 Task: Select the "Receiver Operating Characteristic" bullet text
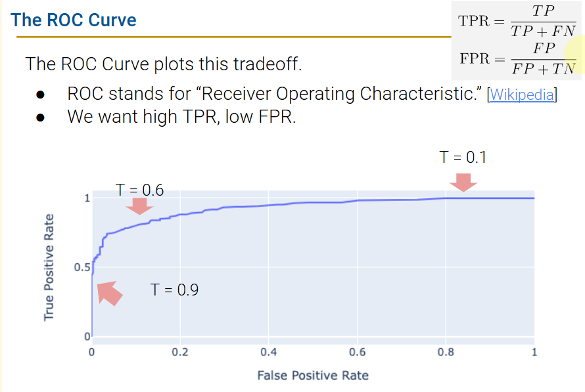275,93
